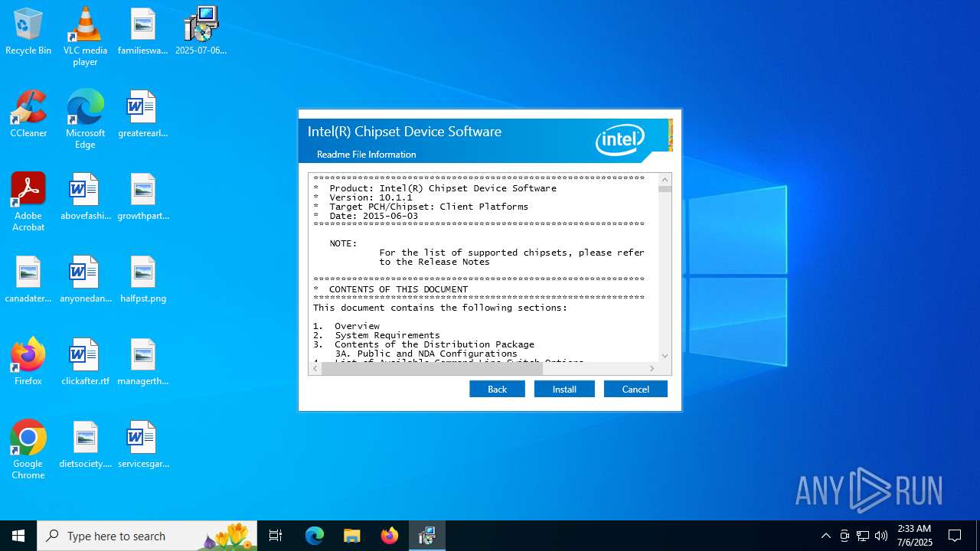Image resolution: width=980 pixels, height=551 pixels.
Task: Open the Recycle Bin desktop icon
Action: click(28, 32)
